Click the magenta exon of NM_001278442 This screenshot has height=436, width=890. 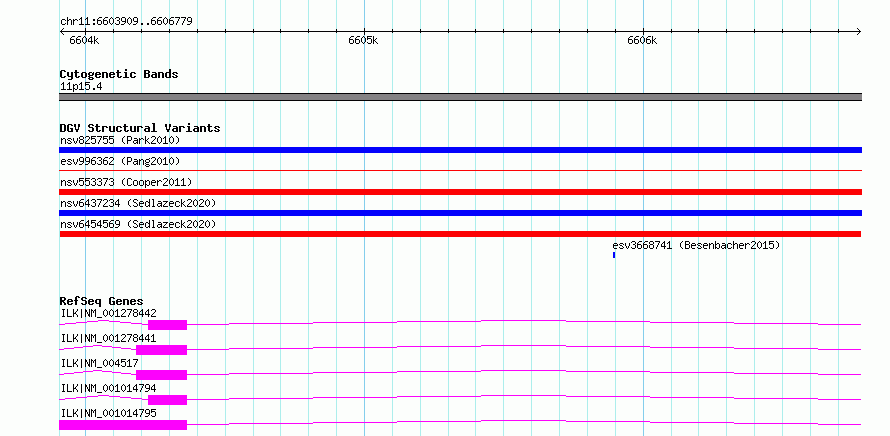pos(167,325)
